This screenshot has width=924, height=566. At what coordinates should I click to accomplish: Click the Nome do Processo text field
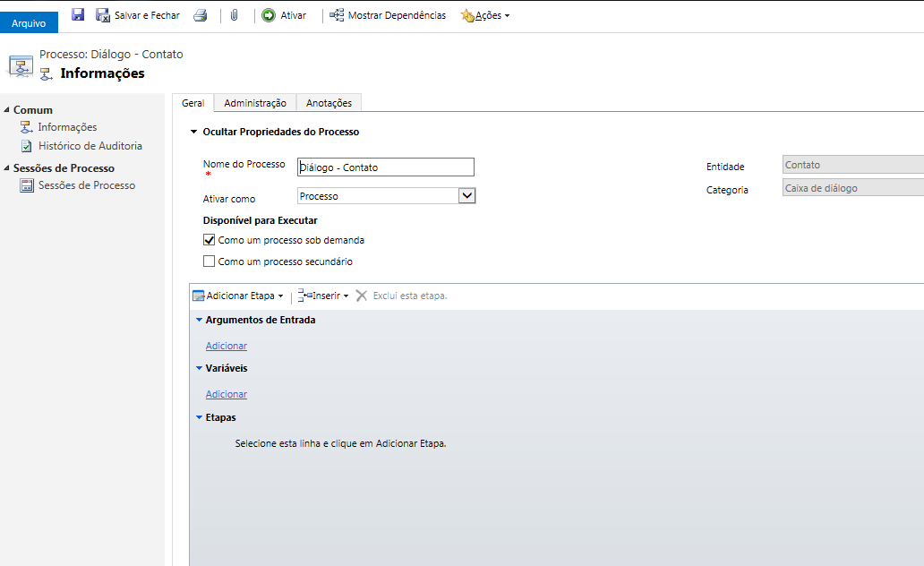[x=385, y=167]
